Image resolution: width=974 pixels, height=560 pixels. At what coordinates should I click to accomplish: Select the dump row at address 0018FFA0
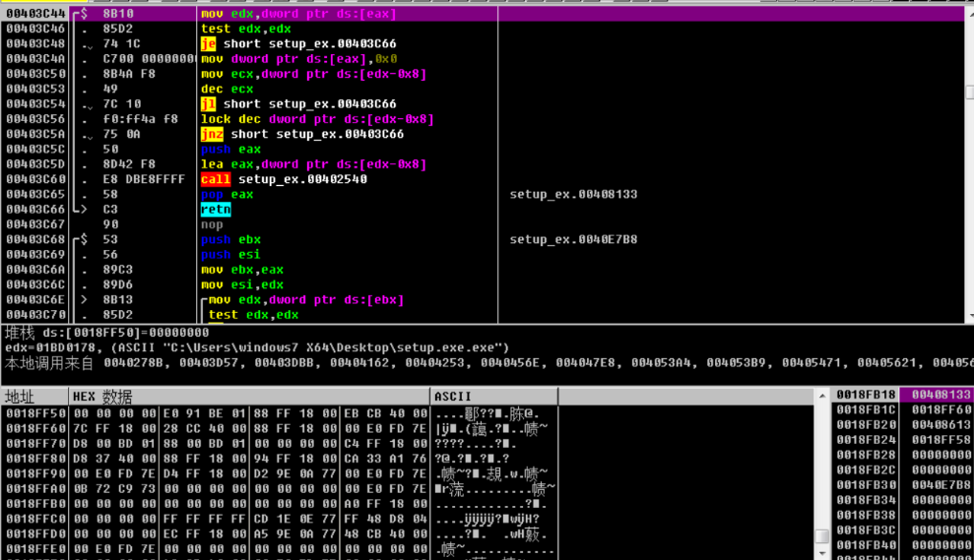pos(281,488)
